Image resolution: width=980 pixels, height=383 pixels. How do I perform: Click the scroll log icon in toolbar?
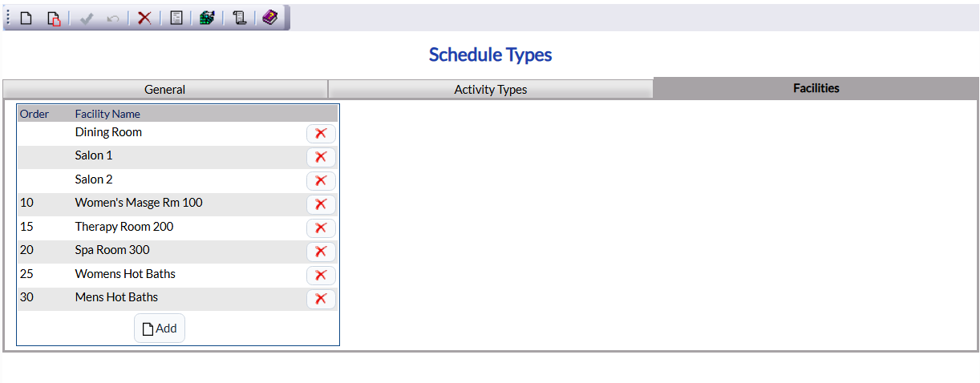(239, 18)
